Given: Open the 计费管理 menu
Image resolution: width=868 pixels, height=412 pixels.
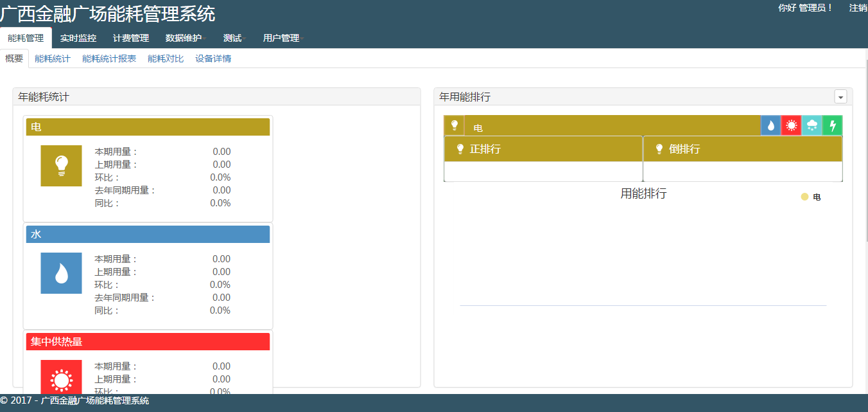Looking at the screenshot, I should click(x=131, y=38).
